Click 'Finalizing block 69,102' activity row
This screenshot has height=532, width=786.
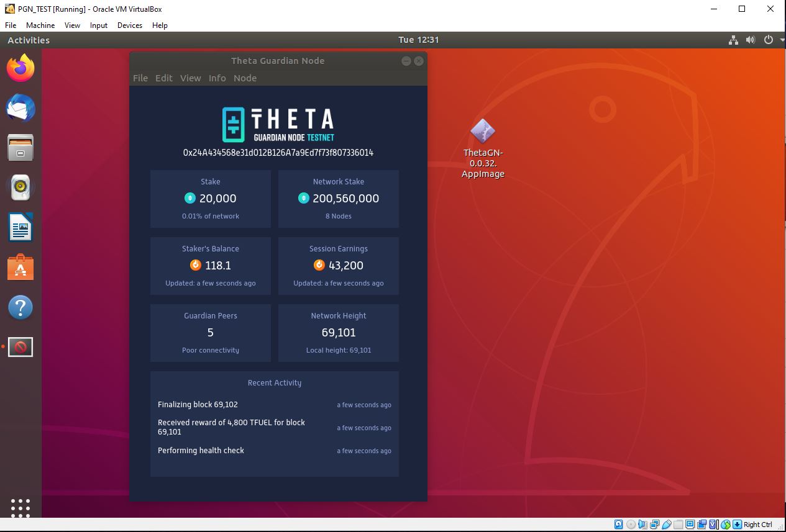(275, 405)
